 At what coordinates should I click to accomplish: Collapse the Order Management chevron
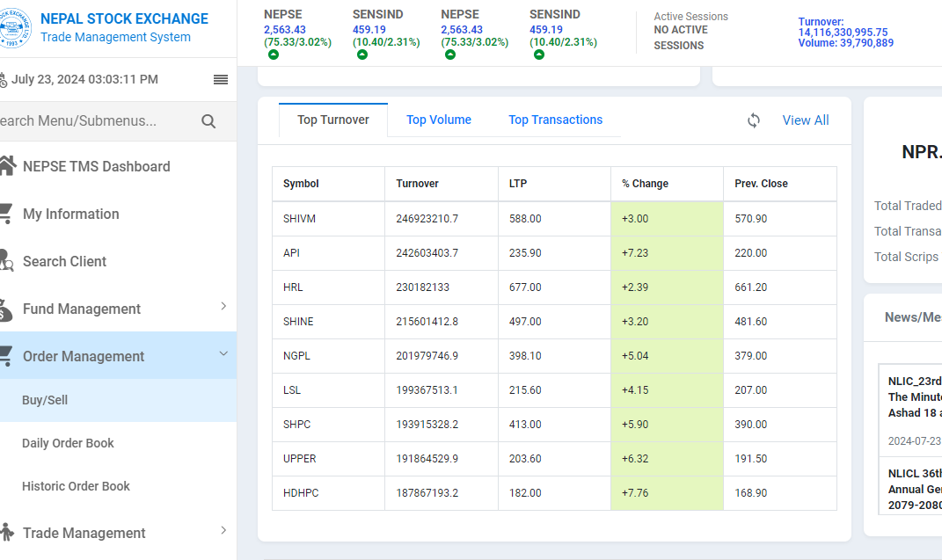point(223,353)
